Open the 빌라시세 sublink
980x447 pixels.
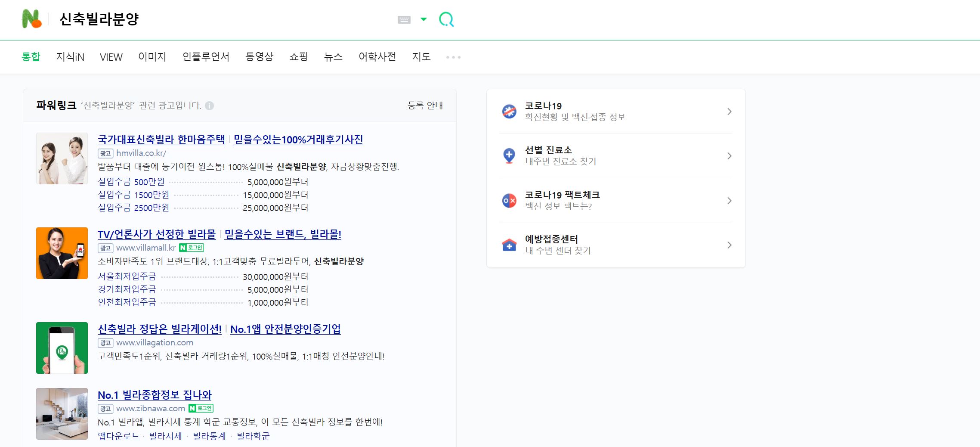click(166, 436)
